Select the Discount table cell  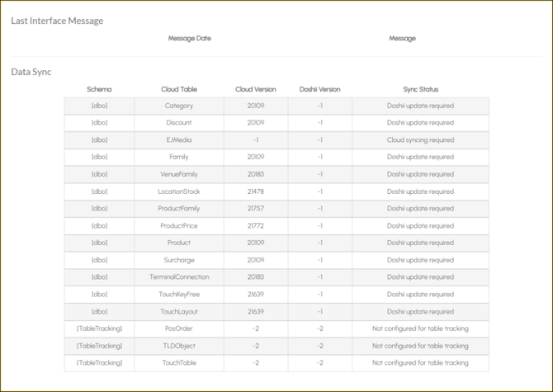(x=179, y=123)
